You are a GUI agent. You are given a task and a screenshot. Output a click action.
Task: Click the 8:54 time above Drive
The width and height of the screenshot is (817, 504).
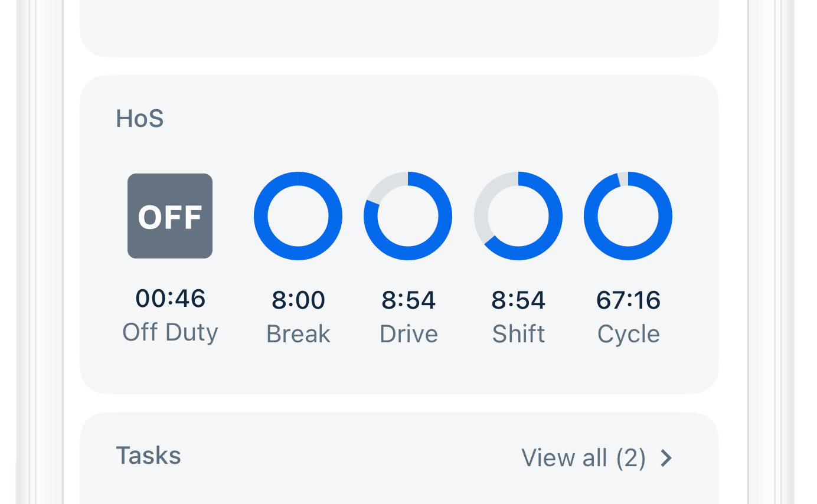[x=408, y=300]
